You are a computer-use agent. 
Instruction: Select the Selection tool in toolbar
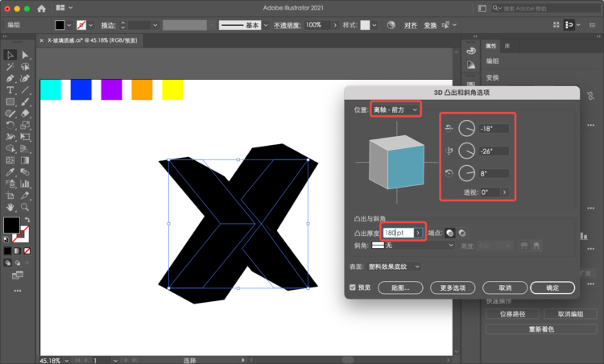[10, 55]
